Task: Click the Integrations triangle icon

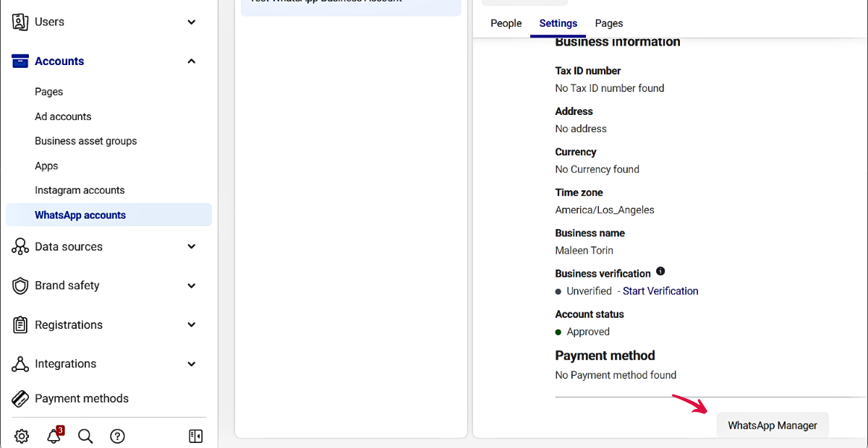Action: [20, 363]
